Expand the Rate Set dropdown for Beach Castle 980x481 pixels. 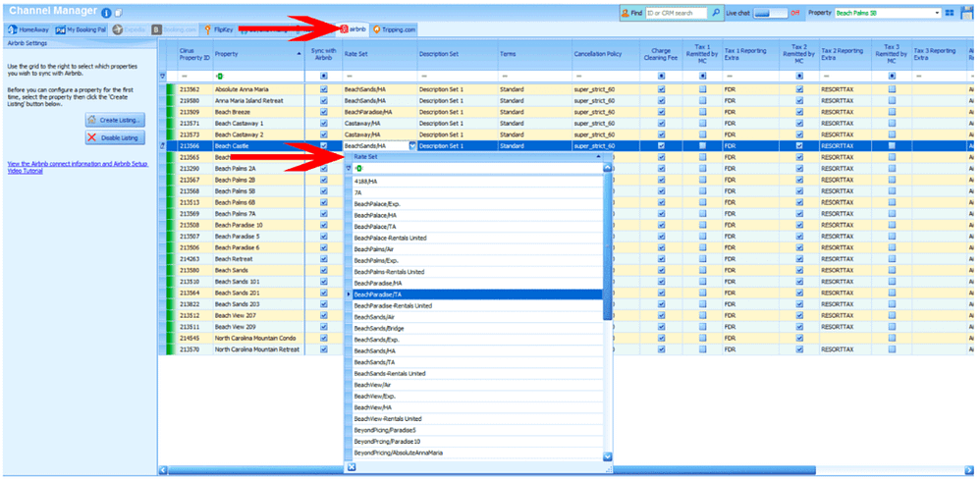coord(412,145)
